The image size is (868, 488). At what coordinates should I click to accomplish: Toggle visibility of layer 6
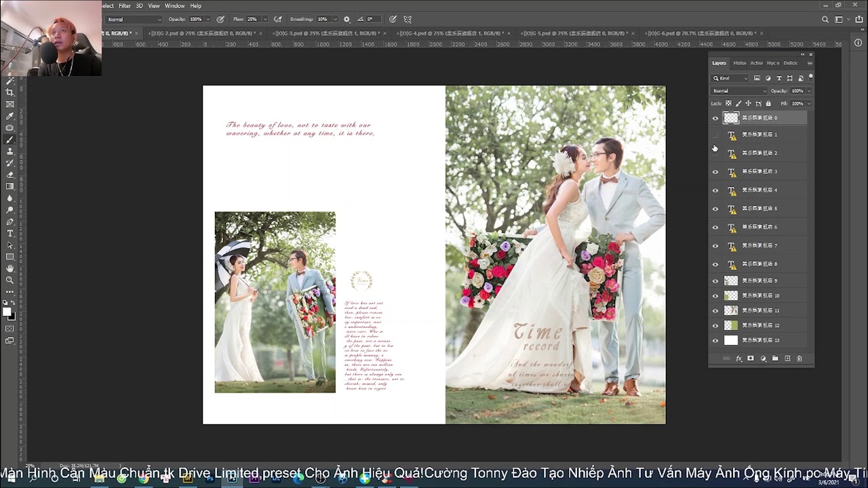click(715, 227)
